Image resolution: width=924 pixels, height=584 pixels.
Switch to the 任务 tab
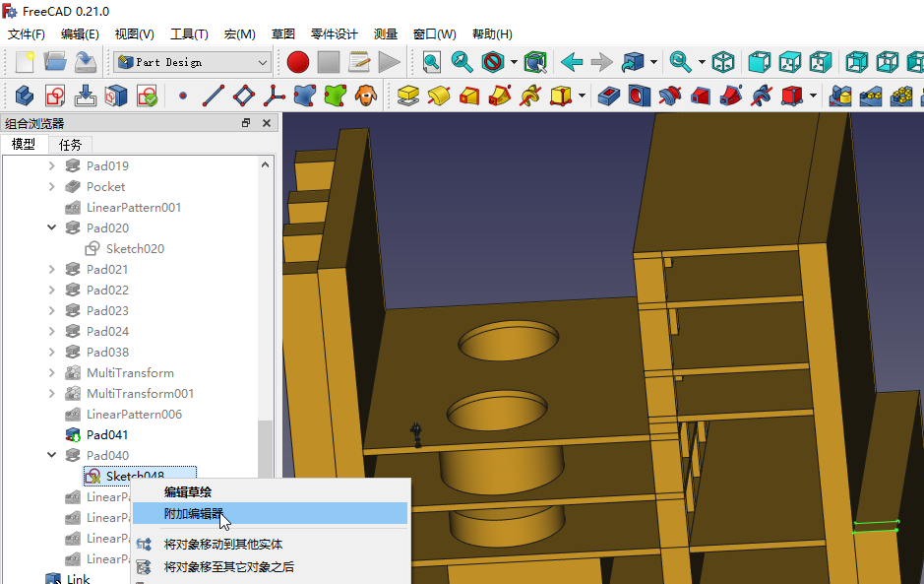(71, 144)
